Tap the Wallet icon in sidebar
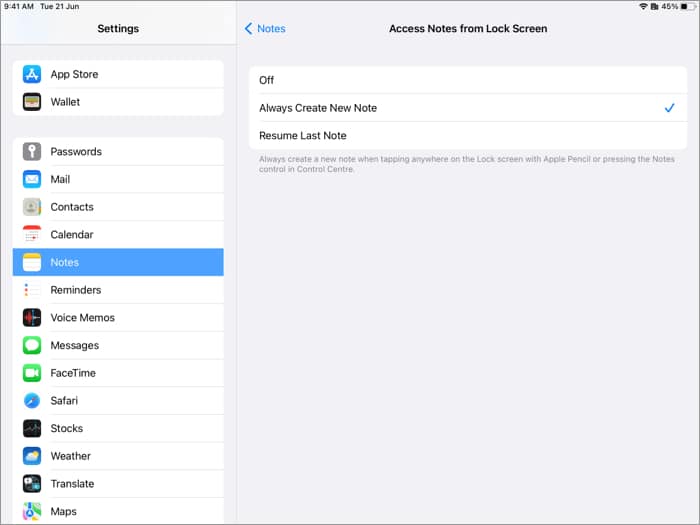This screenshot has height=525, width=700. [x=32, y=102]
